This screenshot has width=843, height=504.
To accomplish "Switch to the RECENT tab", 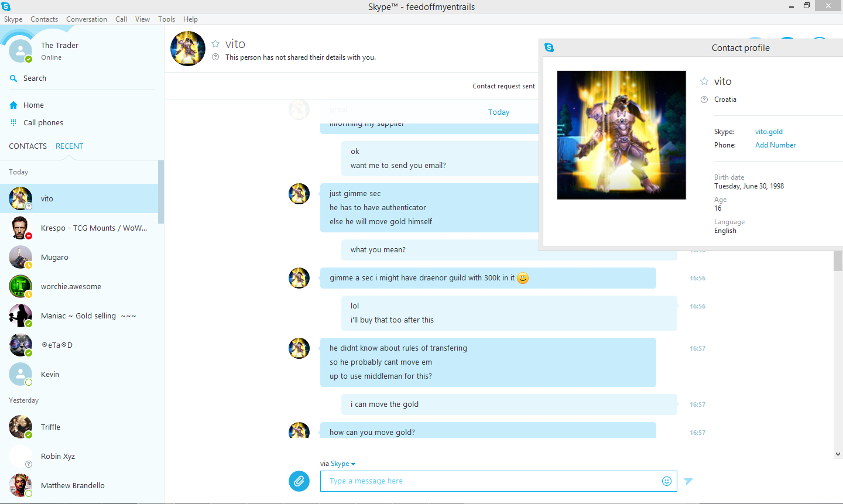I will 69,146.
